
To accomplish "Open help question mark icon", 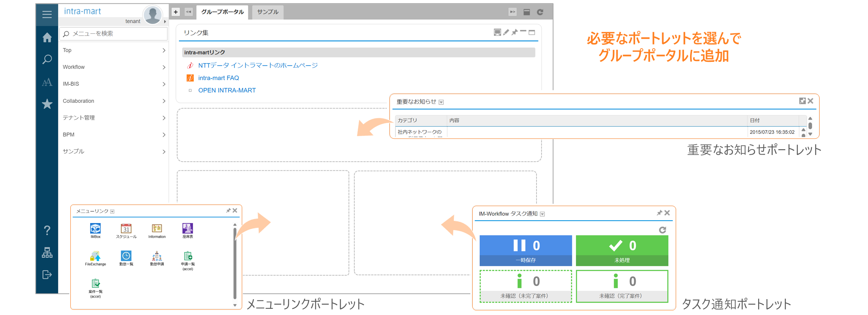I will 47,230.
